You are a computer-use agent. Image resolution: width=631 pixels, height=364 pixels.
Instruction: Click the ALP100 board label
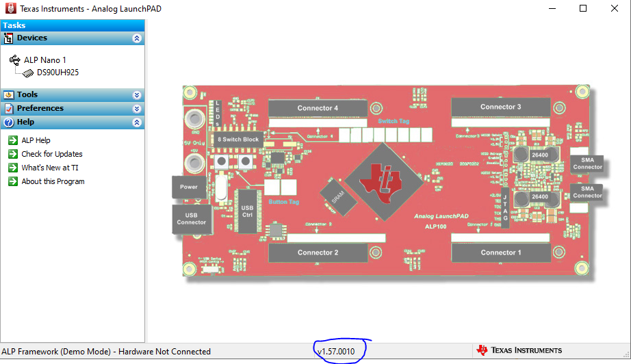[x=436, y=226]
